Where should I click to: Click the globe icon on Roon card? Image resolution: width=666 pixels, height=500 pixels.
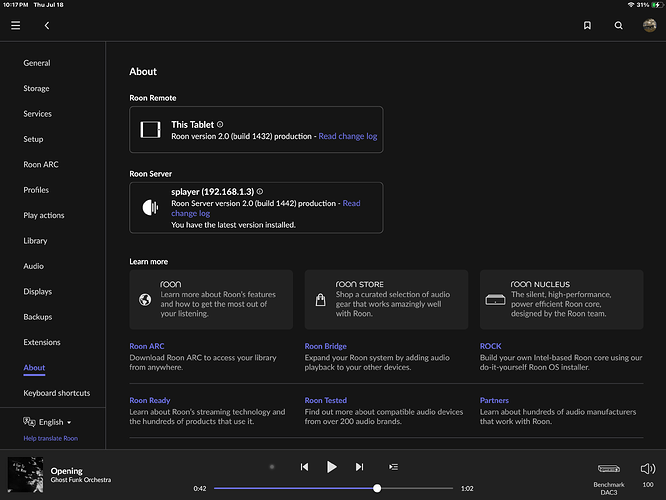tap(145, 299)
